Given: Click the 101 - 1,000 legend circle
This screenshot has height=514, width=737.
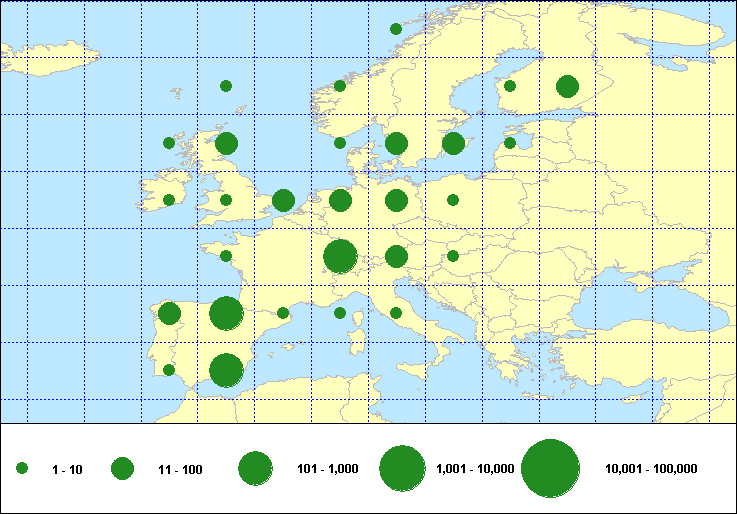Looking at the screenshot, I should coord(256,468).
